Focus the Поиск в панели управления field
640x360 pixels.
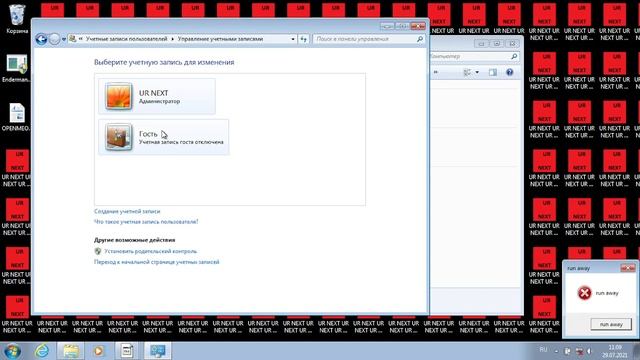[365, 39]
